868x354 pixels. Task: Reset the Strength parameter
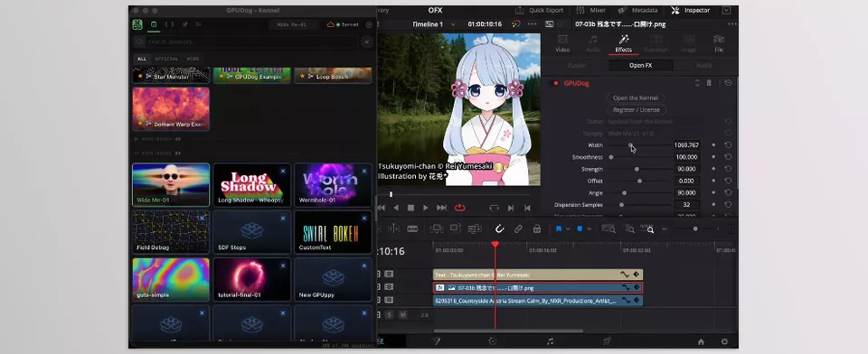click(x=728, y=169)
